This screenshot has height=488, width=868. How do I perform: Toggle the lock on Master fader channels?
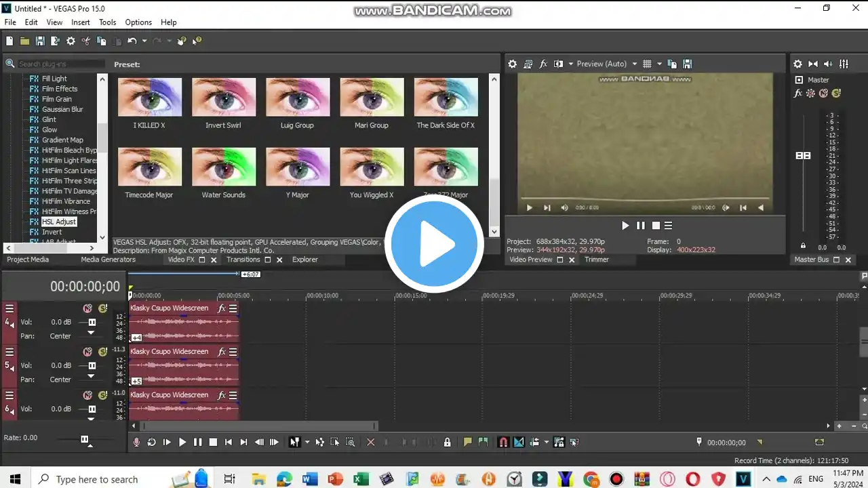click(803, 245)
